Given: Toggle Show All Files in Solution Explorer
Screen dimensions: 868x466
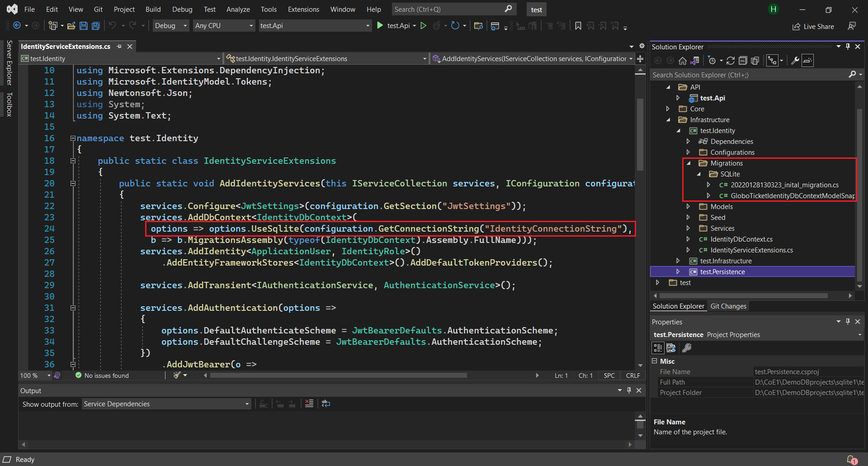Looking at the screenshot, I should [755, 61].
